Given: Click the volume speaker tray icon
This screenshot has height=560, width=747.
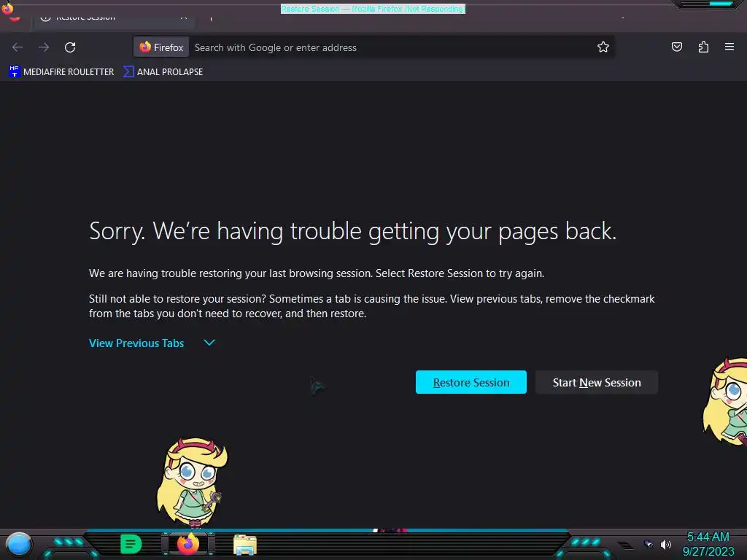Looking at the screenshot, I should (665, 544).
